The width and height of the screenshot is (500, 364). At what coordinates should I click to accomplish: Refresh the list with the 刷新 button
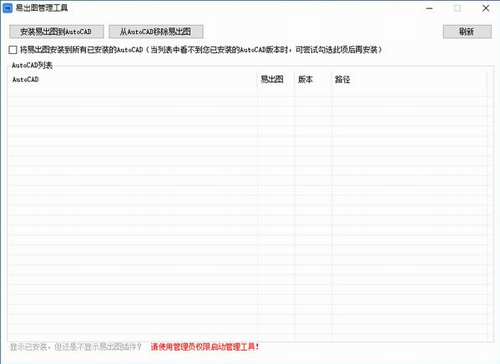(467, 32)
